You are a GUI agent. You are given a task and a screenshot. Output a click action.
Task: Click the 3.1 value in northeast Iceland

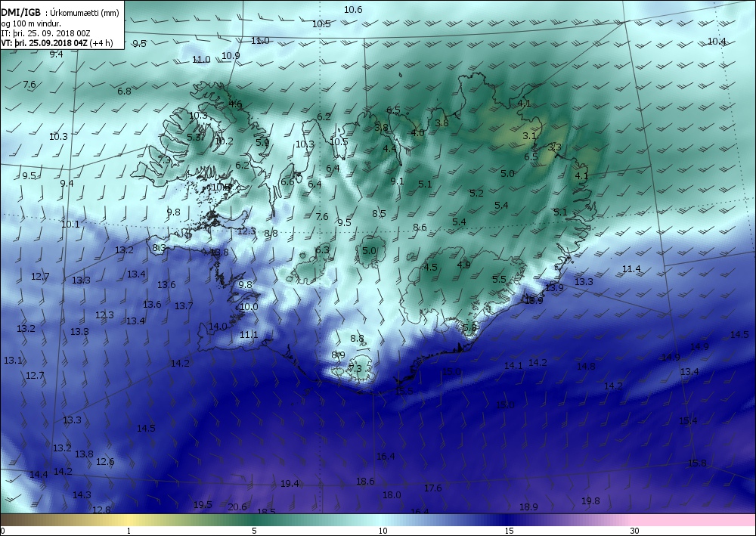point(529,136)
